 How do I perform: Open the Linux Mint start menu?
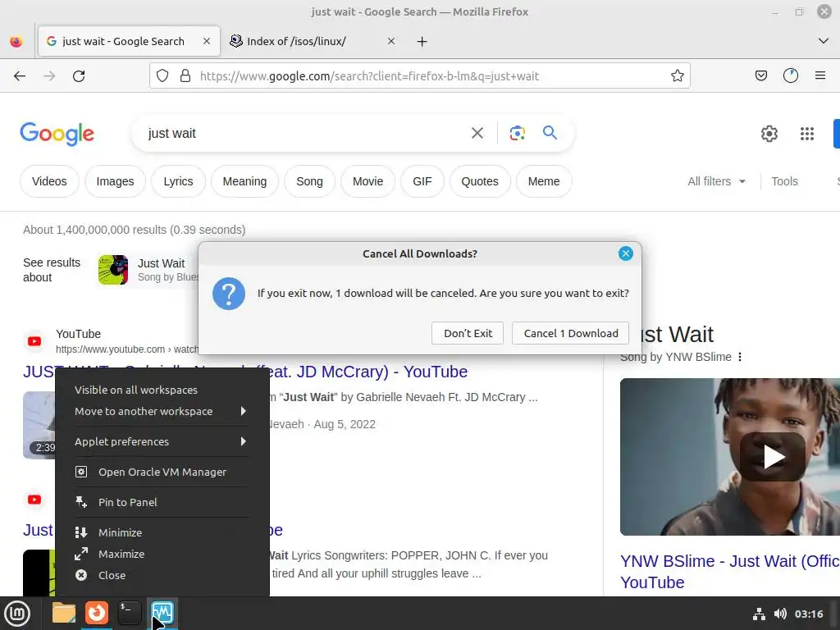[17, 614]
